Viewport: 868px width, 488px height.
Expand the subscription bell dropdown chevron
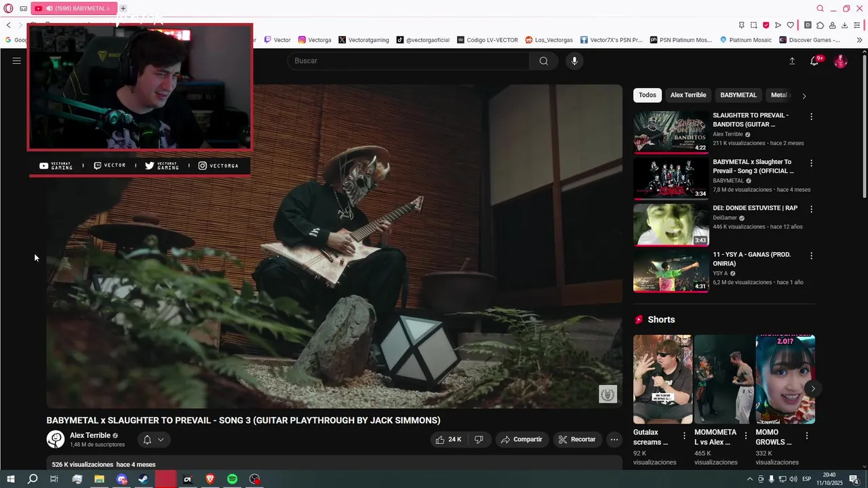pos(161,440)
